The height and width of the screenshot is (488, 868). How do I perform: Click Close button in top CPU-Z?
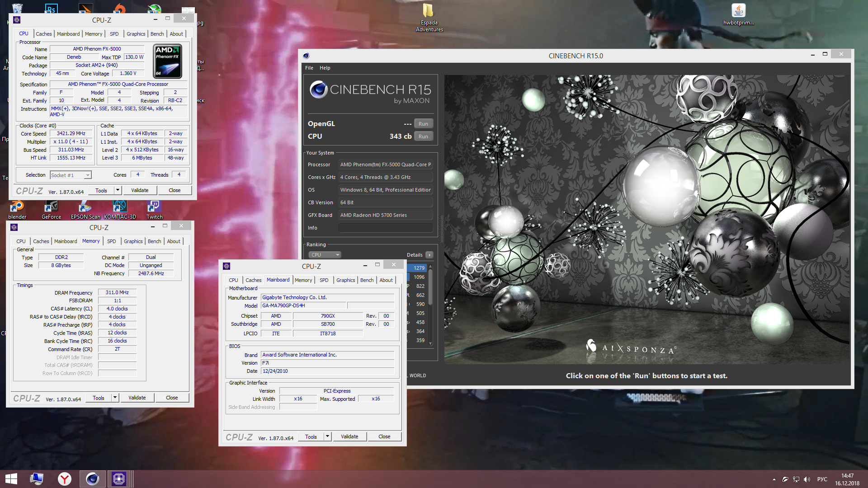[x=175, y=190]
